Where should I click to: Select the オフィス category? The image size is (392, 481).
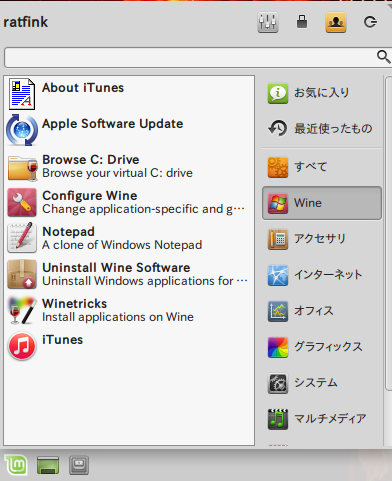(322, 311)
